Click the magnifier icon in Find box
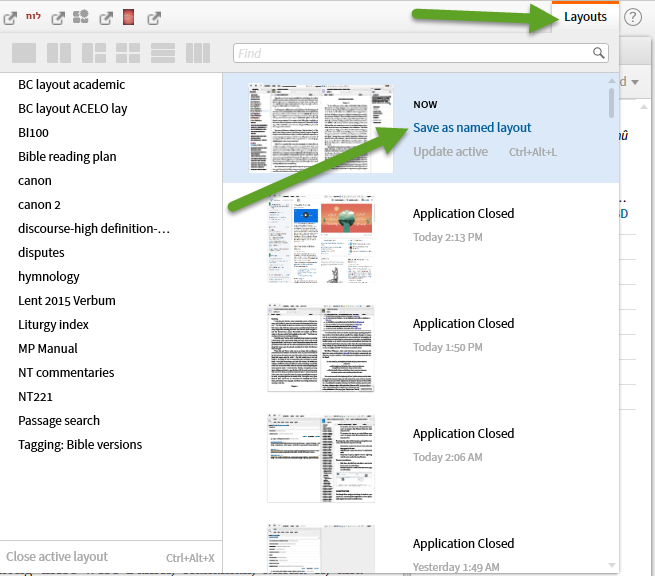This screenshot has width=655, height=576. point(599,53)
